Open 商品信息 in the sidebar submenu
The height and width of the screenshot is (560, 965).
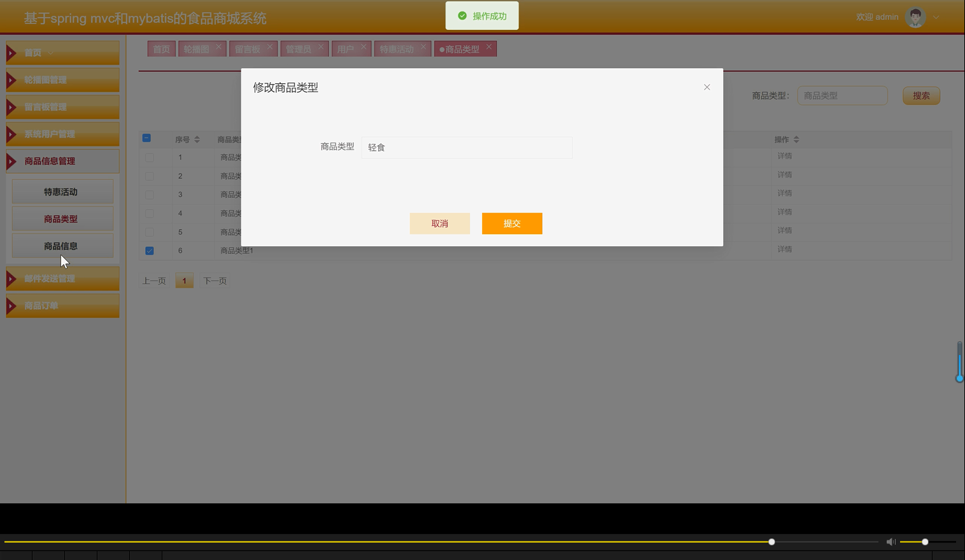pos(62,246)
